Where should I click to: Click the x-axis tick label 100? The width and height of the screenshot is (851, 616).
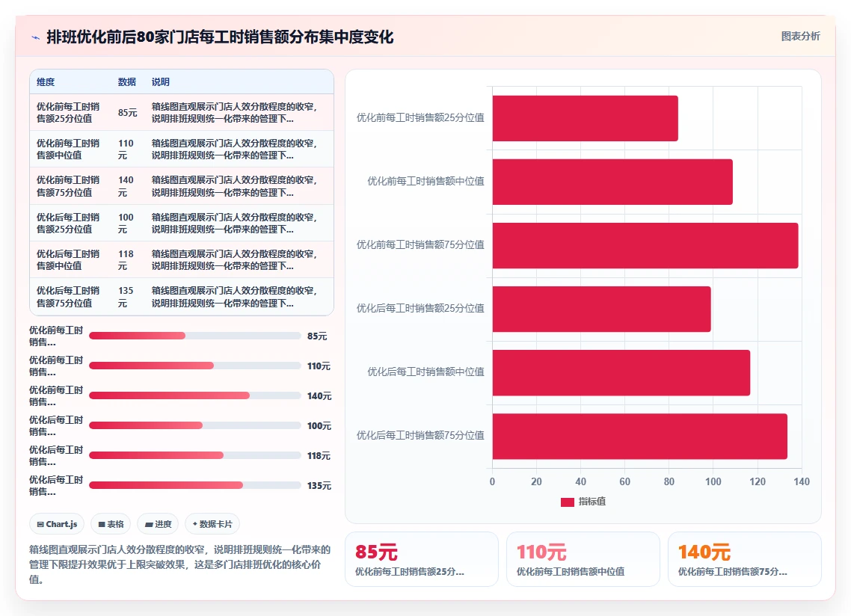pyautogui.click(x=713, y=481)
